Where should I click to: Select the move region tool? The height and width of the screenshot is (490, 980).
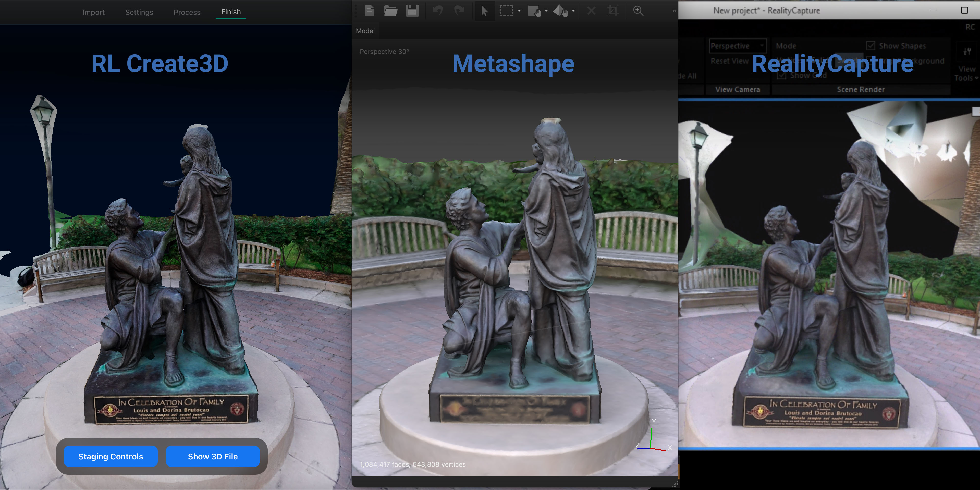coord(534,11)
